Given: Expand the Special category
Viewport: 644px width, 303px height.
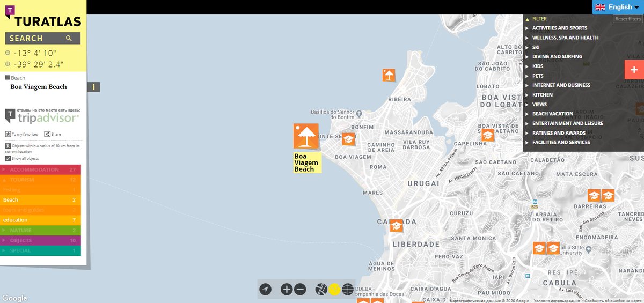Looking at the screenshot, I should point(40,250).
